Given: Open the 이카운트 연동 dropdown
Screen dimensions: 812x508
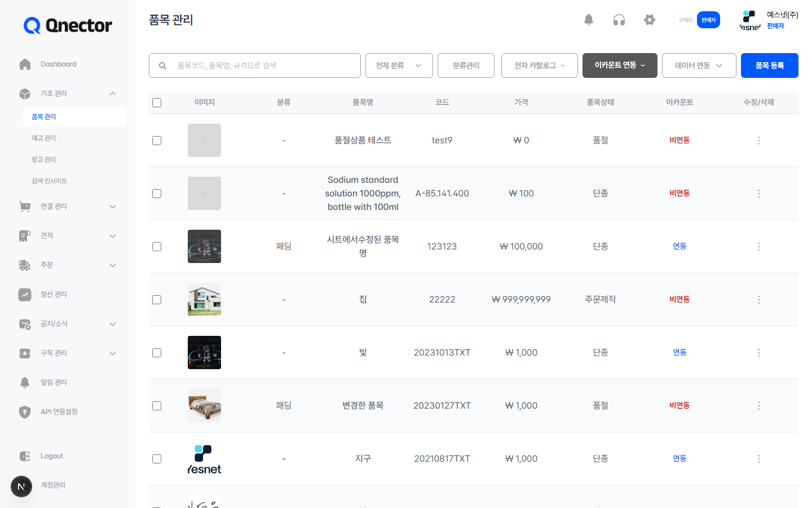Looking at the screenshot, I should tap(620, 65).
